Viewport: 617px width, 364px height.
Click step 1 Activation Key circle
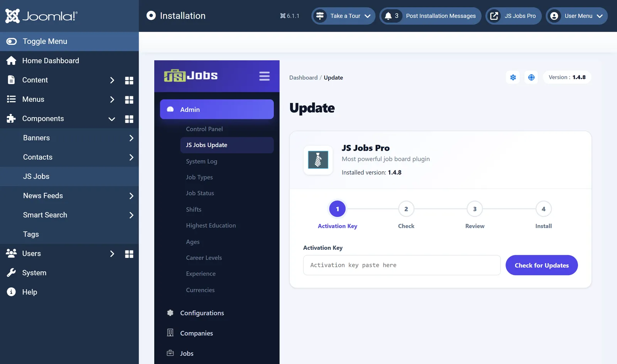point(337,209)
